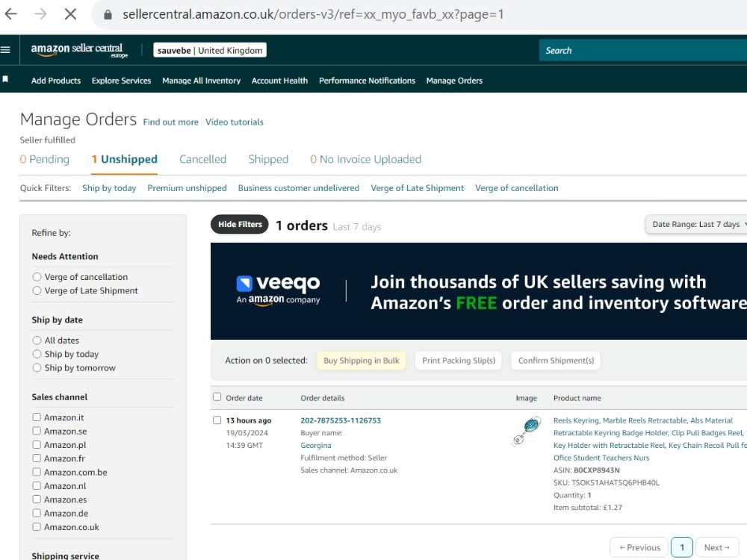Image resolution: width=747 pixels, height=560 pixels.
Task: Open Manage Orders menu item
Action: 454,81
